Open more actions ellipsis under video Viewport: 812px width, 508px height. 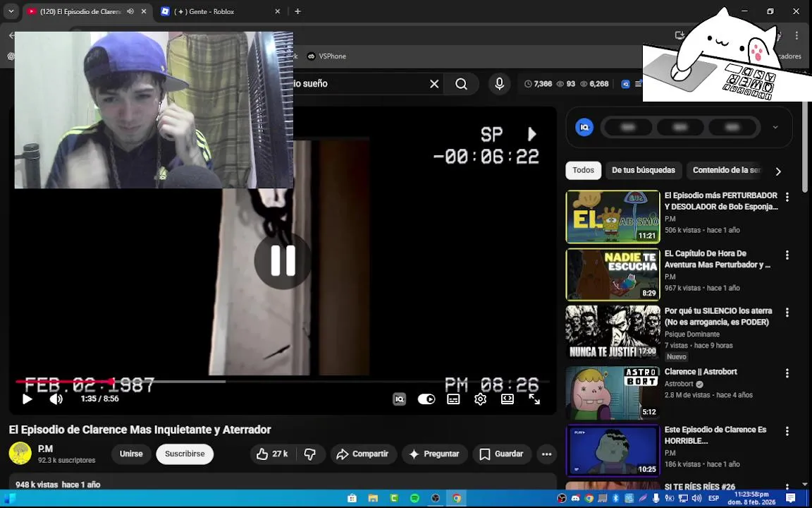547,454
